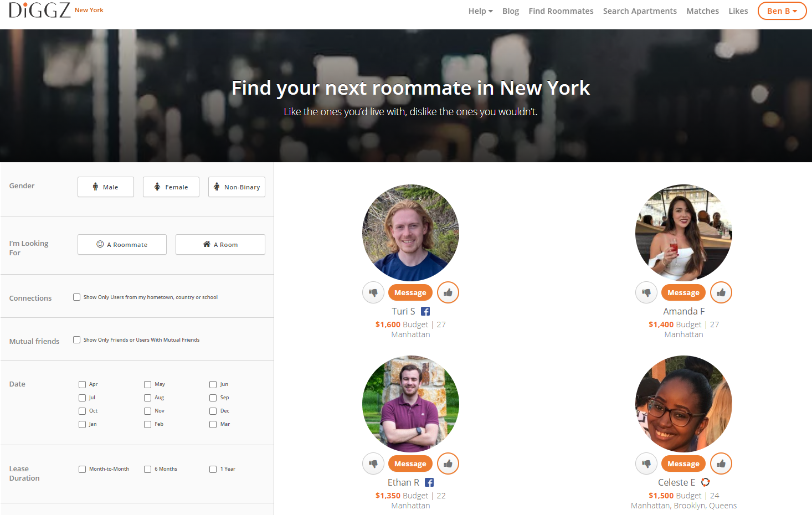Filter by Female gender
The width and height of the screenshot is (812, 515).
point(171,187)
